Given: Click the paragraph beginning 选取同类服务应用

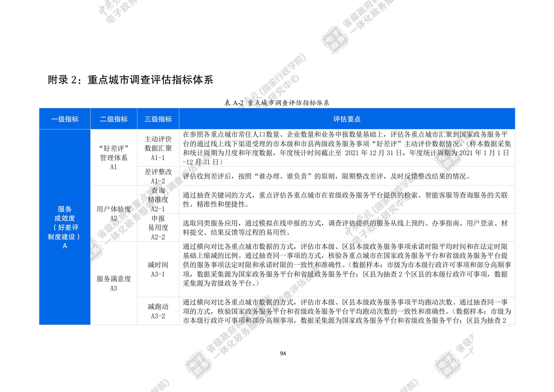Looking at the screenshot, I should [345, 228].
